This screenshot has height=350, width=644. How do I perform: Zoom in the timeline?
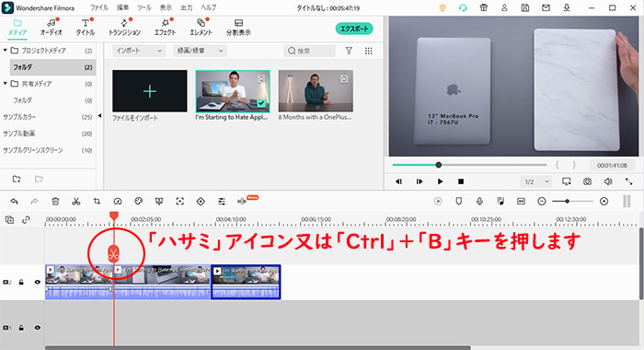click(604, 201)
